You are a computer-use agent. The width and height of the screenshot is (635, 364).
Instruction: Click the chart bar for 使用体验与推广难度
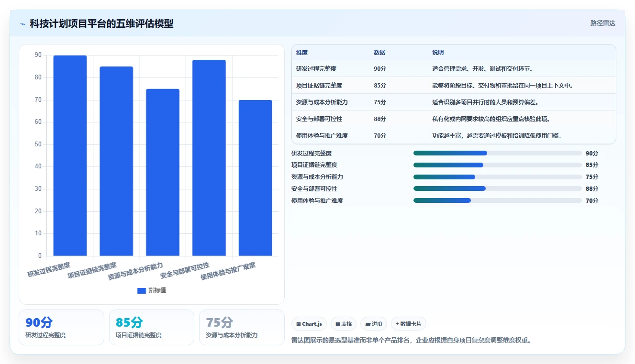coord(256,178)
